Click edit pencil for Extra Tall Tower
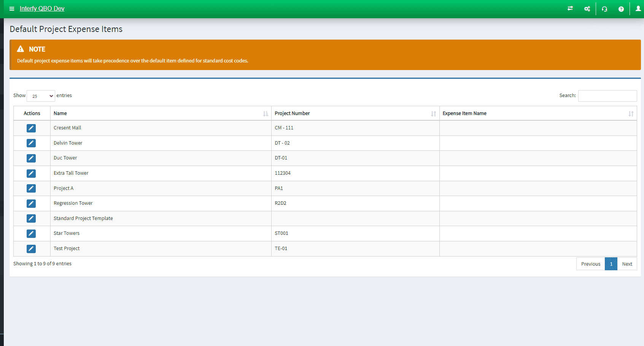 [31, 173]
